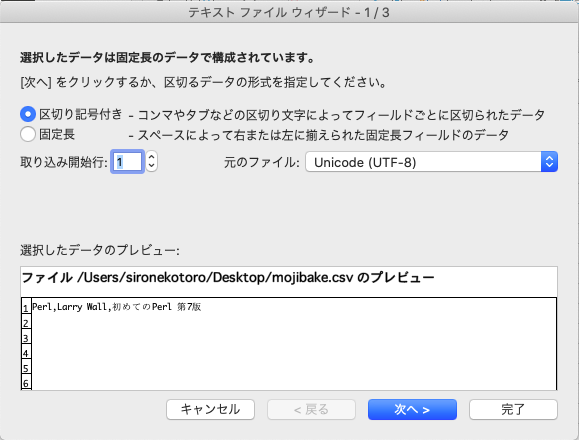Click the 取り込み開始行 input field
This screenshot has height=440, width=579.
[x=127, y=162]
